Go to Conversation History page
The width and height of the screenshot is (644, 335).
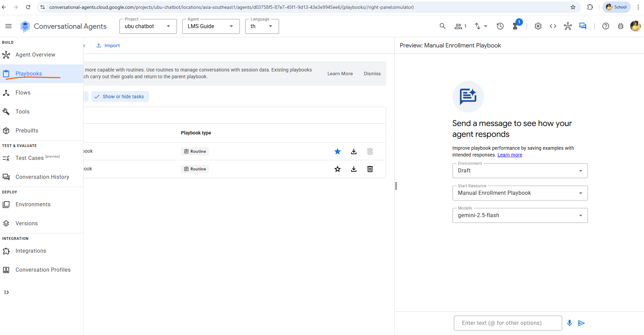42,177
